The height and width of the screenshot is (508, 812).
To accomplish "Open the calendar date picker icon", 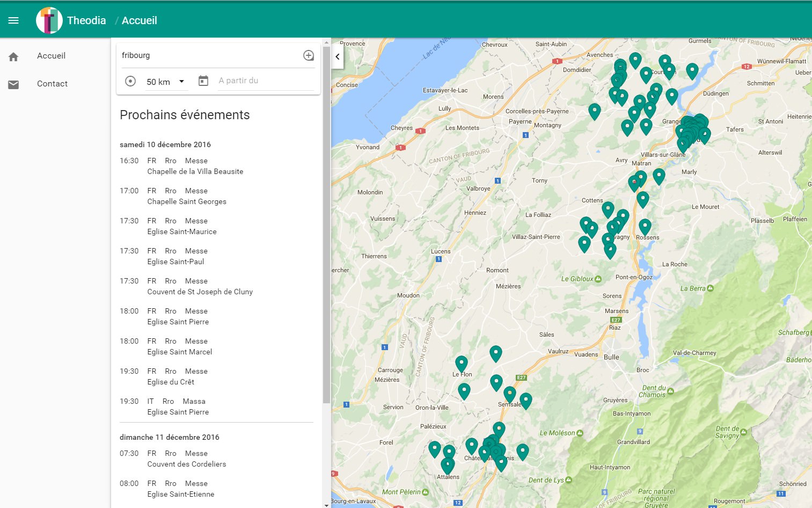I will coord(203,81).
